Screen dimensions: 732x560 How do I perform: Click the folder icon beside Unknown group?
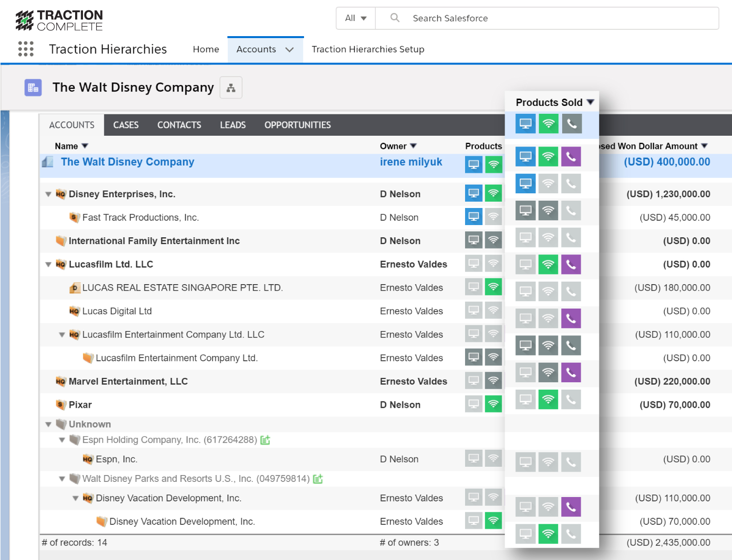61,424
